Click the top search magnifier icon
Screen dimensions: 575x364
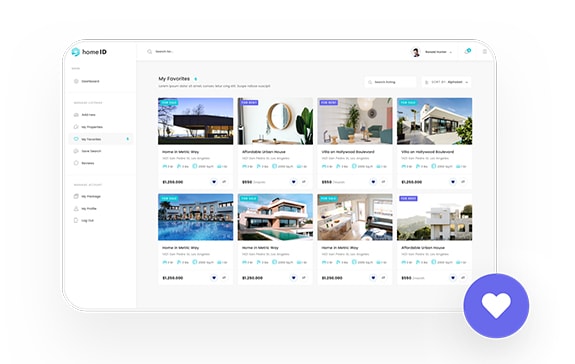(x=150, y=52)
